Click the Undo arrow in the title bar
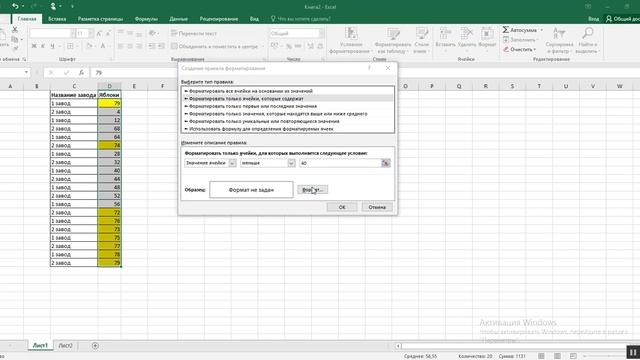The height and width of the screenshot is (360, 640). pos(15,6)
